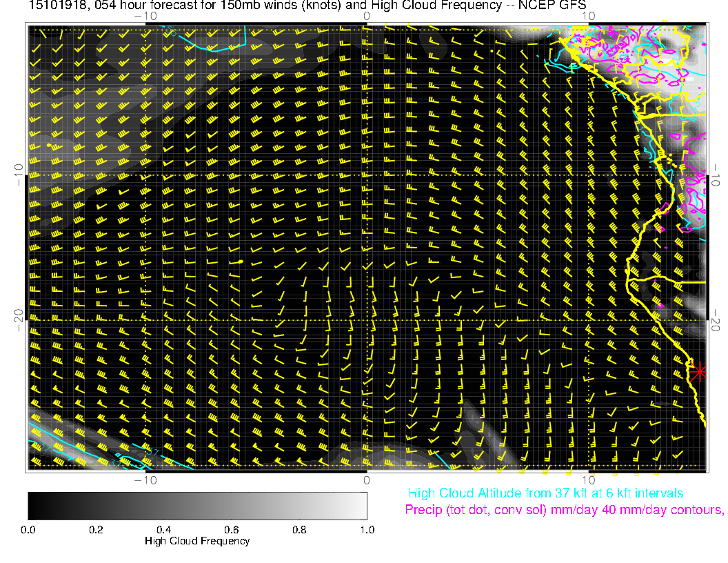Screen dimensions: 728x563
Task: Click the cyan High Cloud Altitude legend text
Action: pos(545,493)
